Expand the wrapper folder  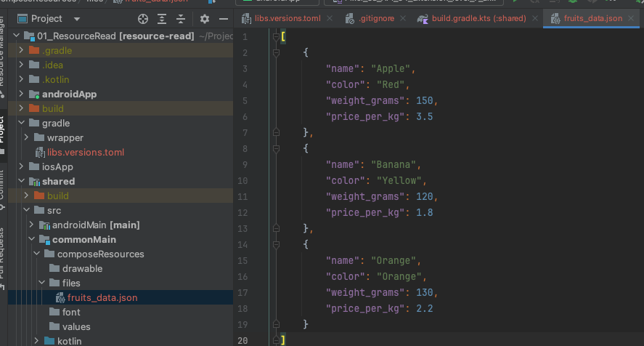[26, 137]
